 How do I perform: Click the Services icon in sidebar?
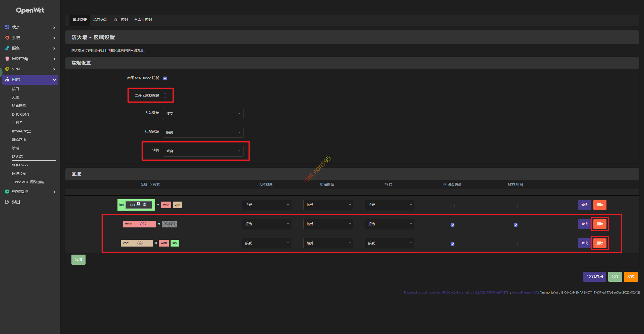(7, 48)
